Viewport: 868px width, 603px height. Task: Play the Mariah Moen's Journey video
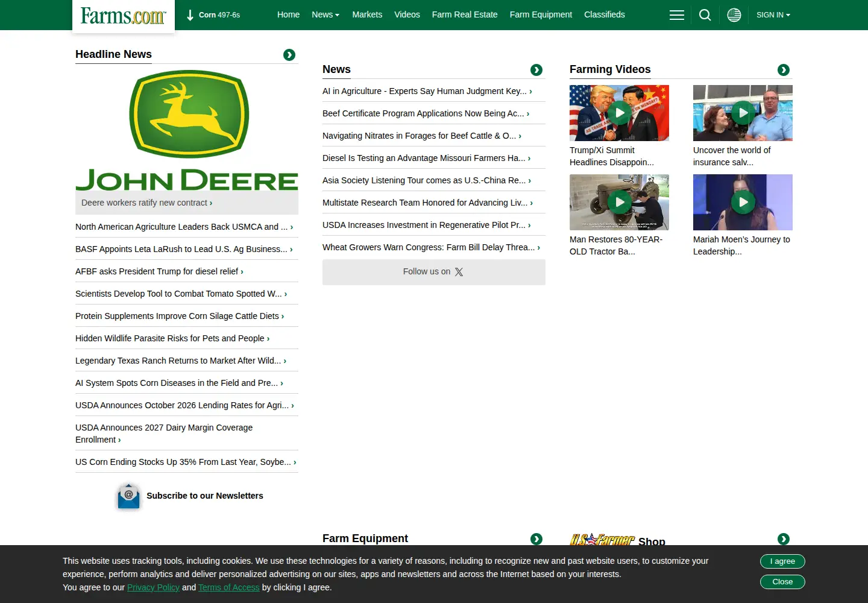[x=743, y=202]
